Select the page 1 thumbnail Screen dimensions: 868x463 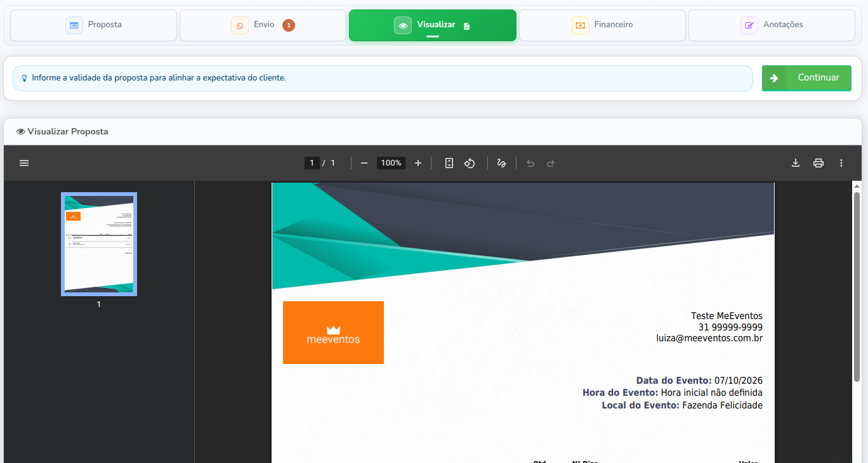[99, 244]
